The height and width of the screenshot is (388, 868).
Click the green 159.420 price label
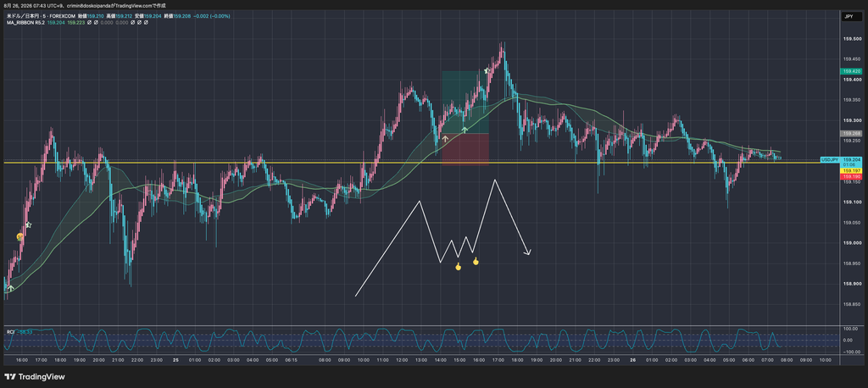click(x=851, y=71)
